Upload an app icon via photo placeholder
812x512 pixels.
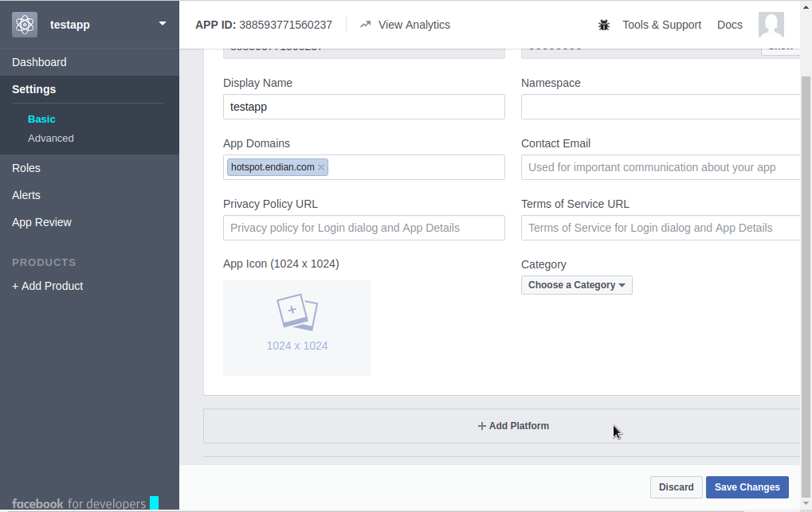(296, 327)
